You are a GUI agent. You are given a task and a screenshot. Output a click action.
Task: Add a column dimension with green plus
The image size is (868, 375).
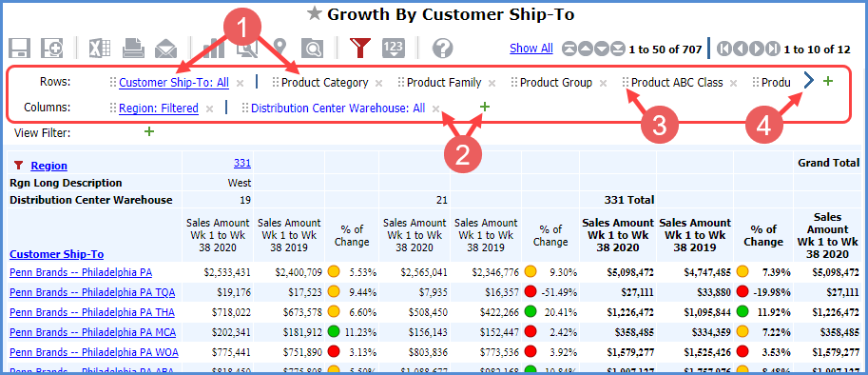(485, 107)
